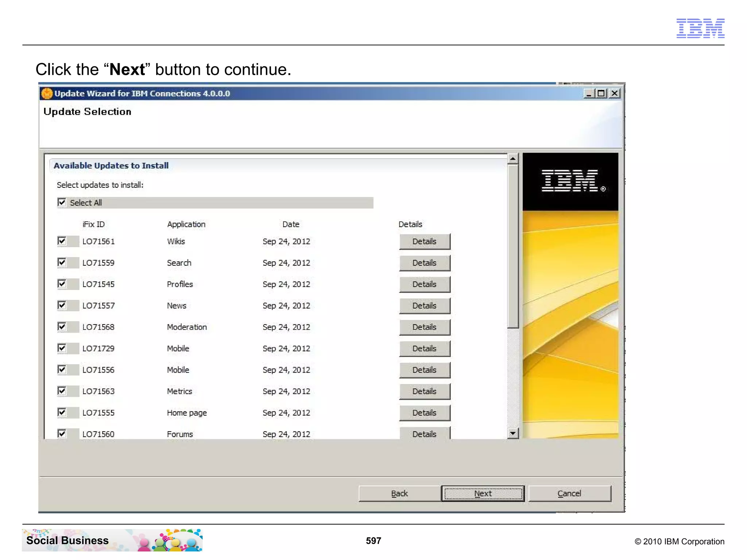Image resolution: width=747 pixels, height=560 pixels.
Task: Uncheck the LO71563 Metrics fix checkbox
Action: tap(62, 391)
